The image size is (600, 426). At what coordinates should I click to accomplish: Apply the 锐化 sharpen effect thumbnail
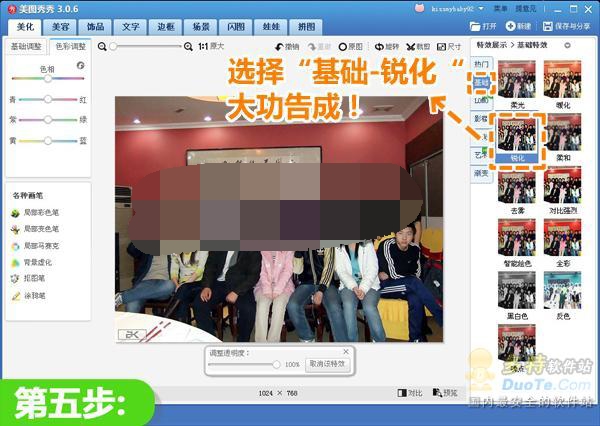pos(517,135)
